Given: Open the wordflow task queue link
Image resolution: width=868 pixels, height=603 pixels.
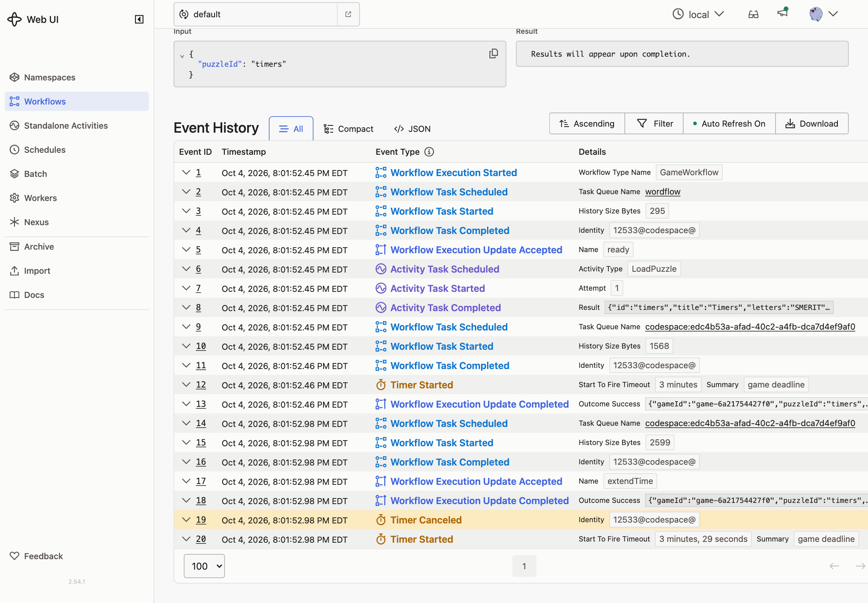Looking at the screenshot, I should pos(663,192).
